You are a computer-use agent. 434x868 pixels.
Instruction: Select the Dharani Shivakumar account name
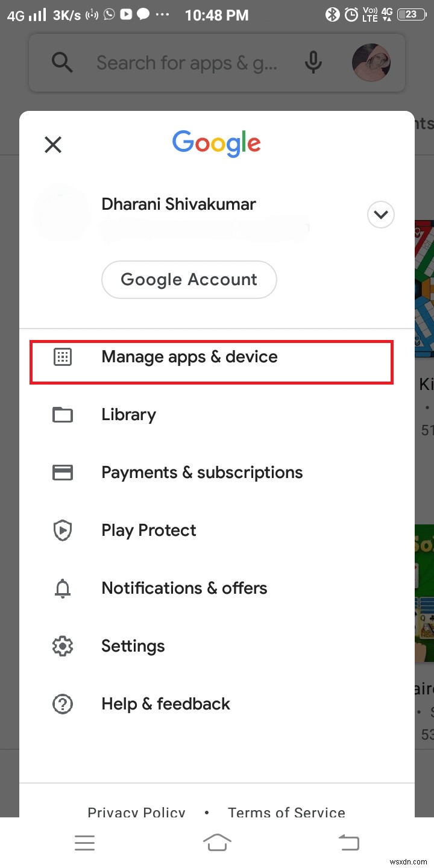(178, 204)
